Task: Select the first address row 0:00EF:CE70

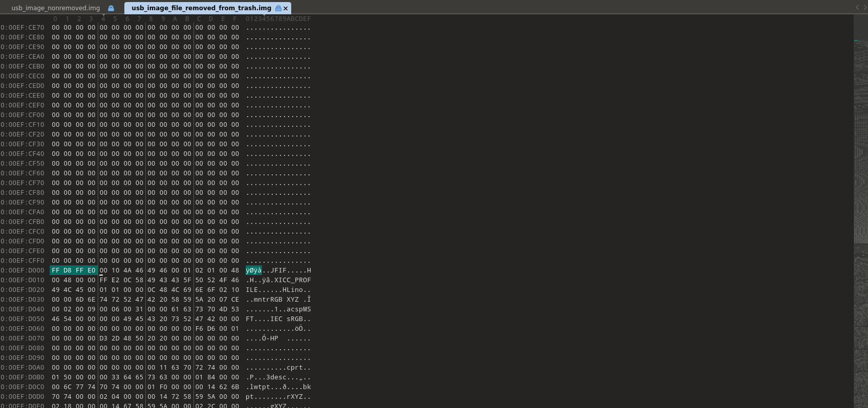Action: pos(23,28)
